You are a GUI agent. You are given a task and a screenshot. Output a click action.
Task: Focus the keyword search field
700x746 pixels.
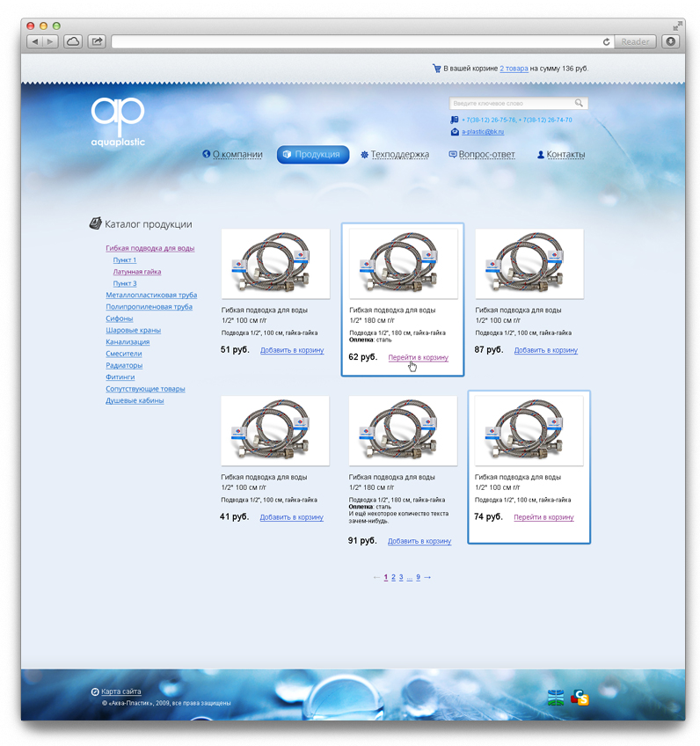(x=512, y=103)
